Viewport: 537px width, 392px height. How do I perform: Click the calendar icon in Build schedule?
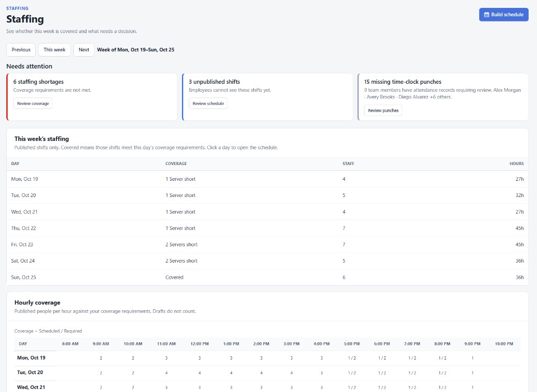(486, 15)
